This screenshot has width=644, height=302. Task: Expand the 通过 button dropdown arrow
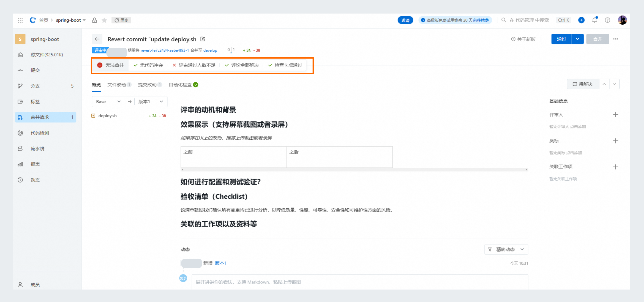[x=577, y=39]
